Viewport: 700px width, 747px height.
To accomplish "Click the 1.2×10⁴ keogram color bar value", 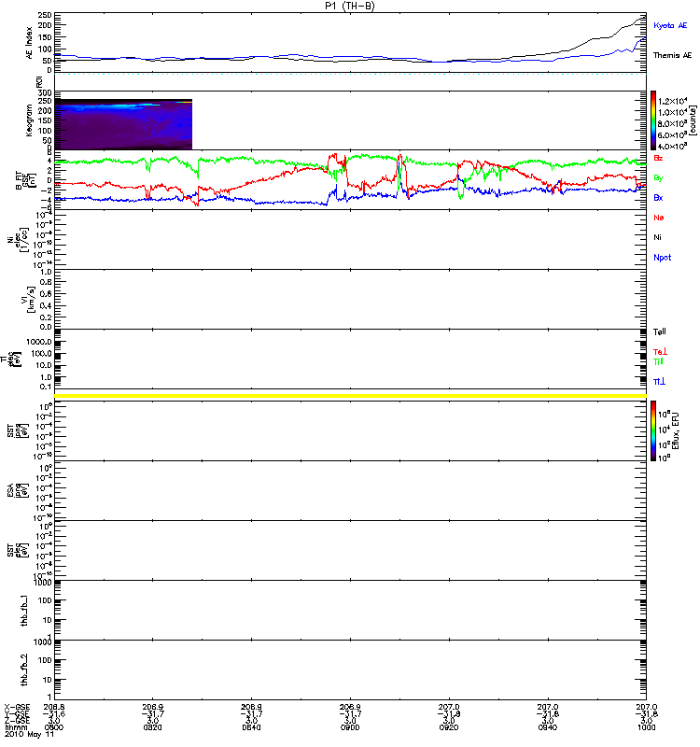I will click(x=672, y=101).
